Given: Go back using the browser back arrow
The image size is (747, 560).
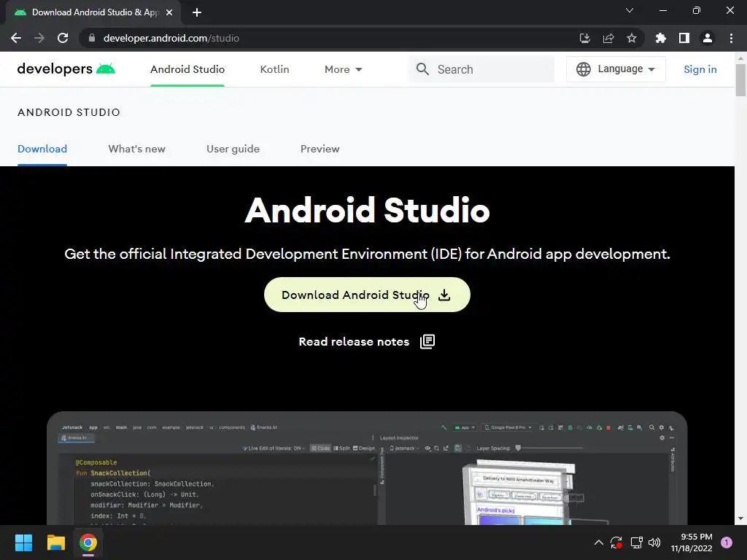Looking at the screenshot, I should pyautogui.click(x=16, y=38).
